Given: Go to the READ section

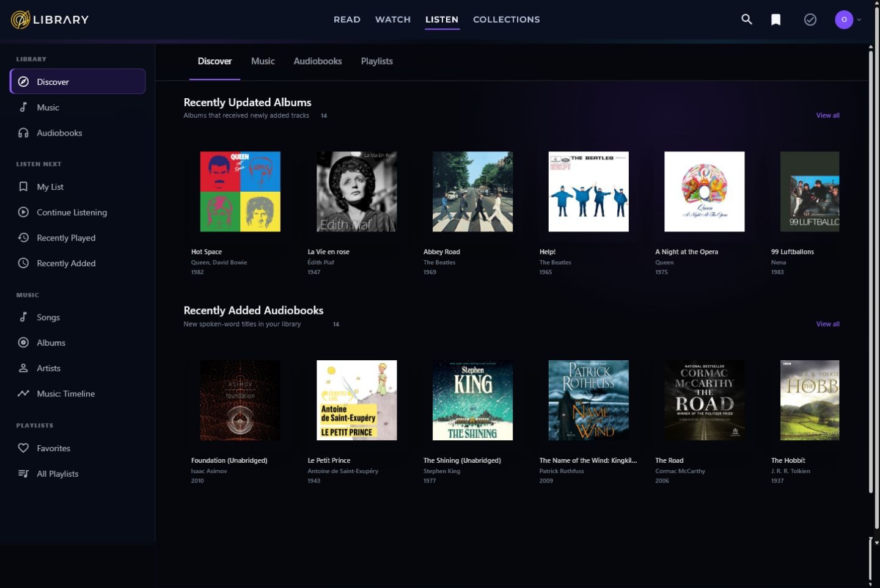Looking at the screenshot, I should [346, 20].
